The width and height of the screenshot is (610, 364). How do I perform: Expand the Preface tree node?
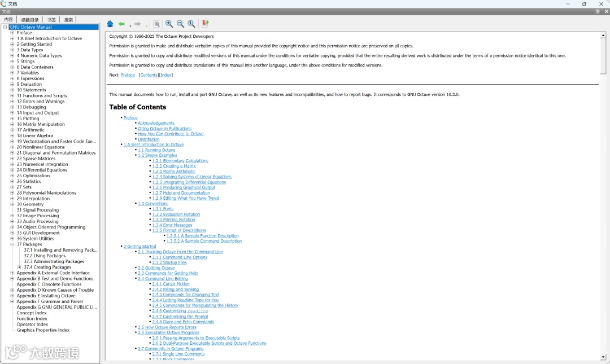12,33
